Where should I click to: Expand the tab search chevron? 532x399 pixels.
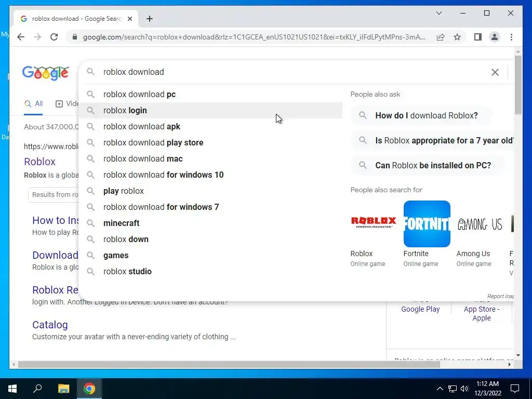tap(438, 13)
